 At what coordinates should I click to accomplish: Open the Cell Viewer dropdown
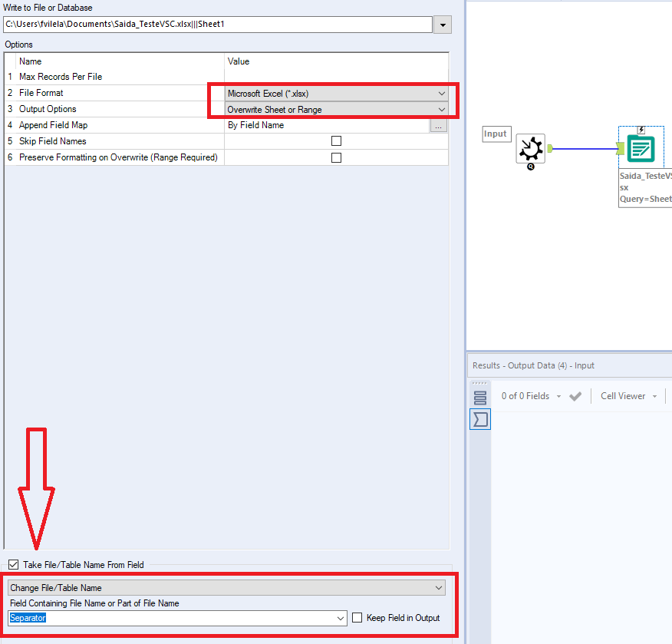tap(654, 396)
